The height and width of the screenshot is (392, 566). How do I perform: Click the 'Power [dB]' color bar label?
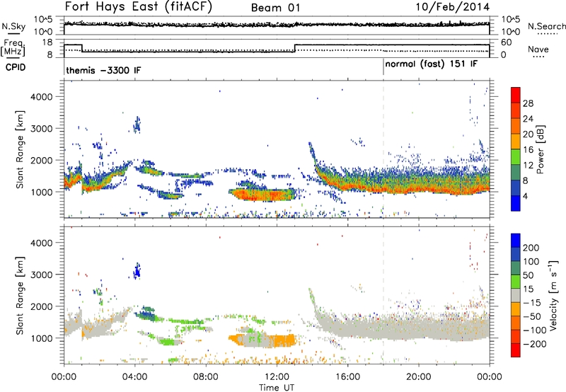(540, 149)
